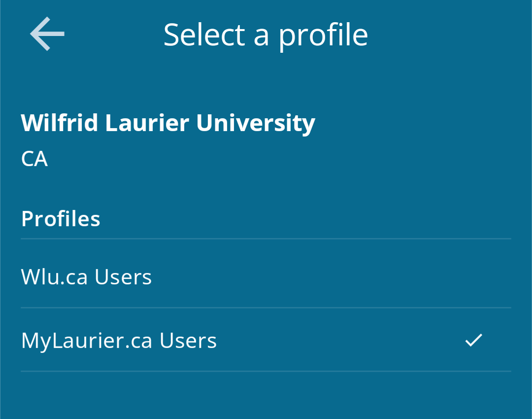This screenshot has height=419, width=532.
Task: Click the CA country label
Action: (34, 159)
